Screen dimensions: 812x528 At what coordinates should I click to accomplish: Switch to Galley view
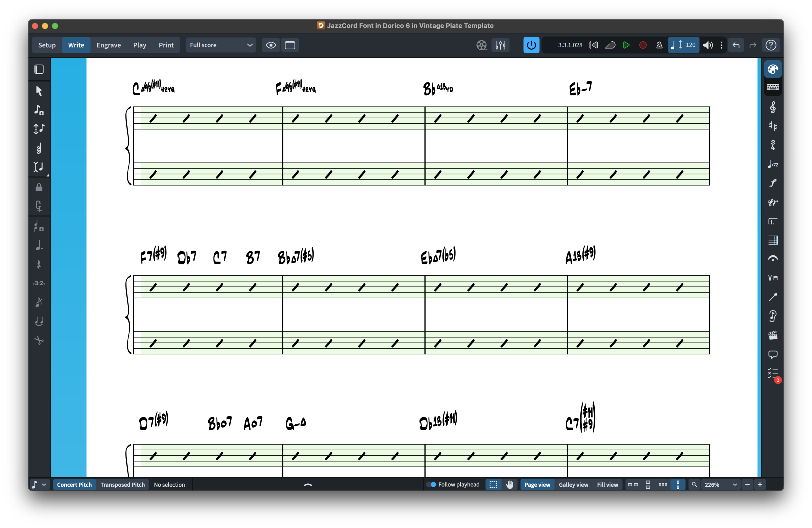pos(573,484)
